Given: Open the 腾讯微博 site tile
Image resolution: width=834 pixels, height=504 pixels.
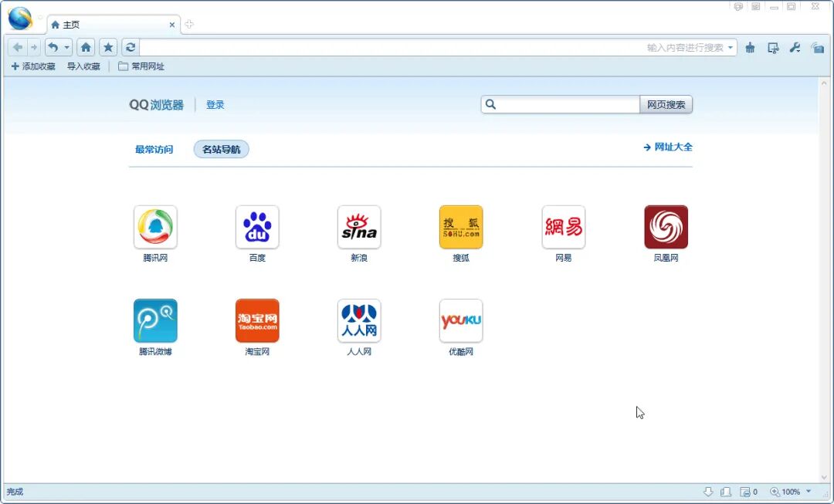Looking at the screenshot, I should (x=155, y=320).
